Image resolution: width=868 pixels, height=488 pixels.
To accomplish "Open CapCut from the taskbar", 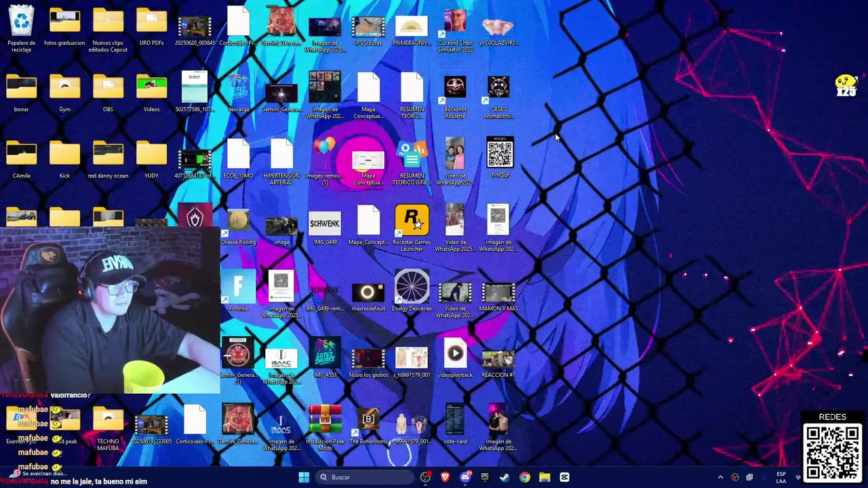I will 564,477.
